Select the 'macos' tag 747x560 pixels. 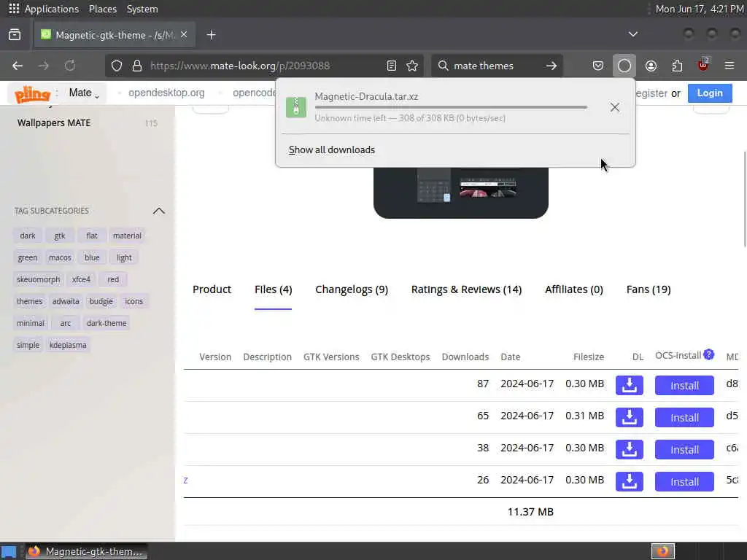coord(60,257)
